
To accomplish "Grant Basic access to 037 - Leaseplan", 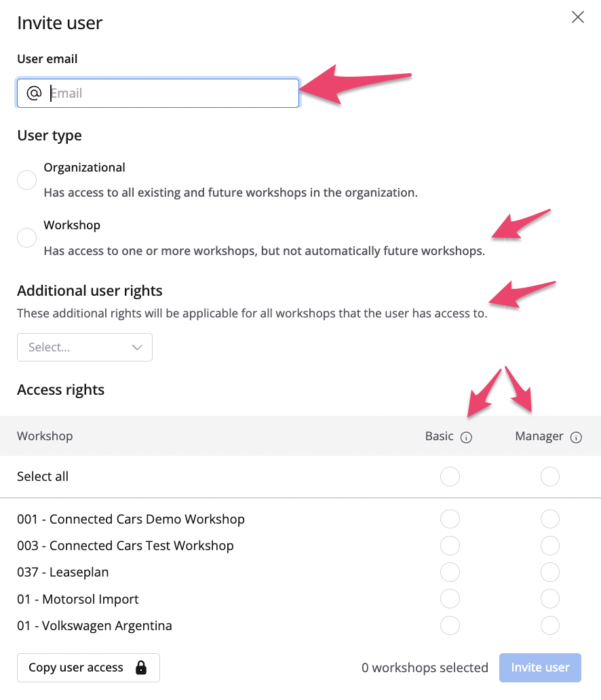I will 450,572.
